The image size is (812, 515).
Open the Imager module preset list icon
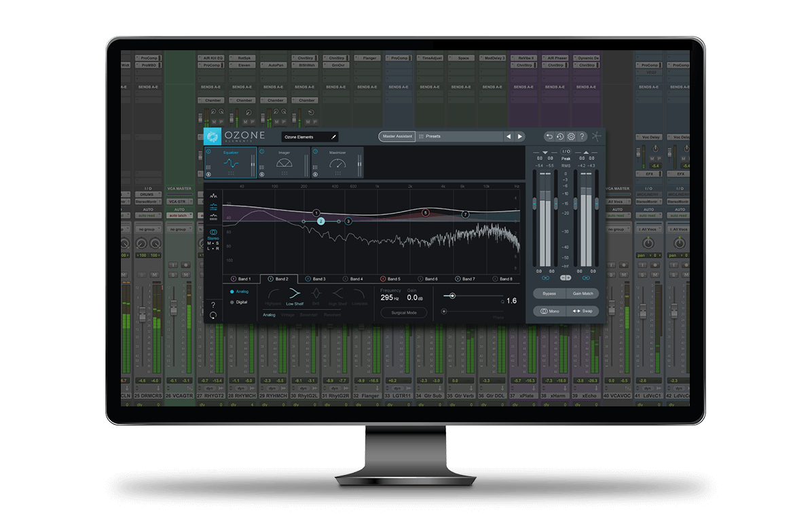pos(262,168)
